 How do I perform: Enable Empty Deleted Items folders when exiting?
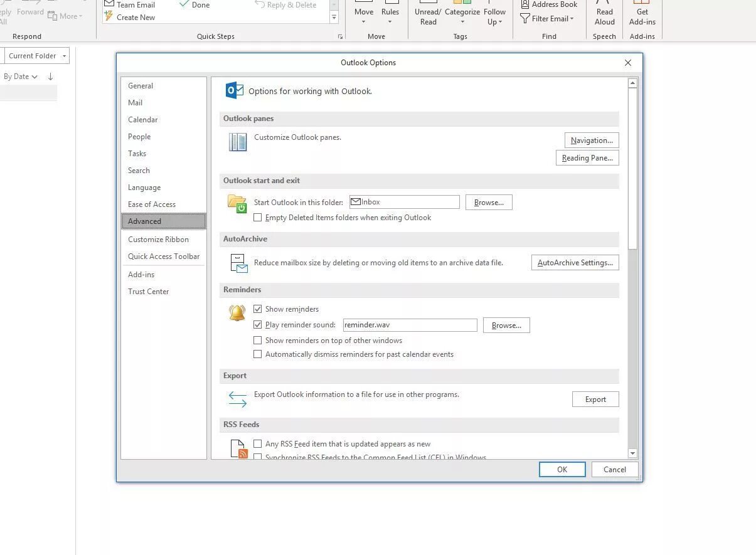257,218
